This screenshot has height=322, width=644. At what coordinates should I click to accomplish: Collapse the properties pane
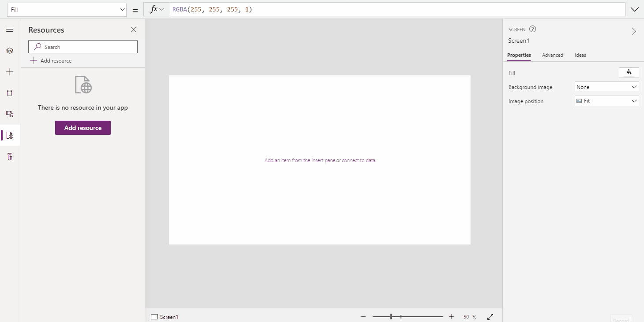tap(634, 31)
